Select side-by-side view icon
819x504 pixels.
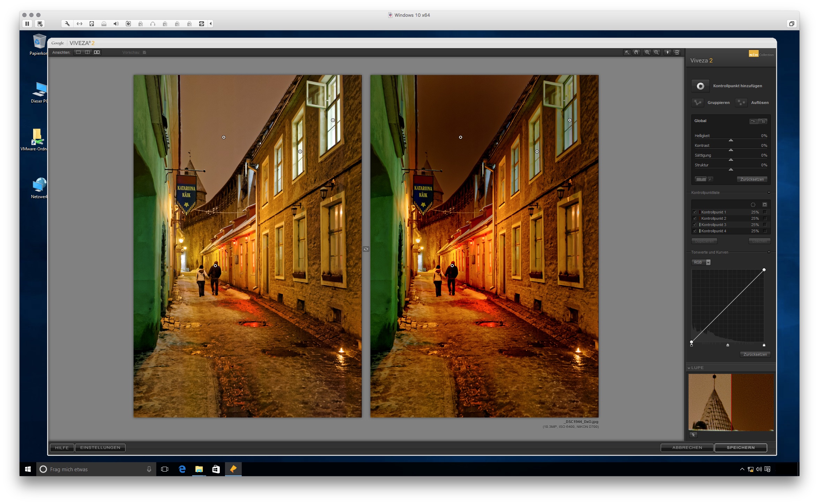tap(97, 52)
